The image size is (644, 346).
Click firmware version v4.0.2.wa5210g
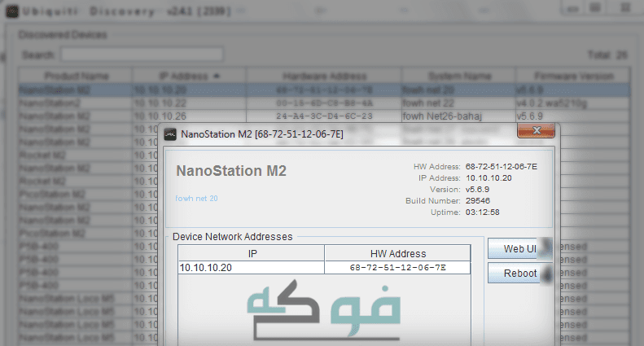click(x=551, y=103)
